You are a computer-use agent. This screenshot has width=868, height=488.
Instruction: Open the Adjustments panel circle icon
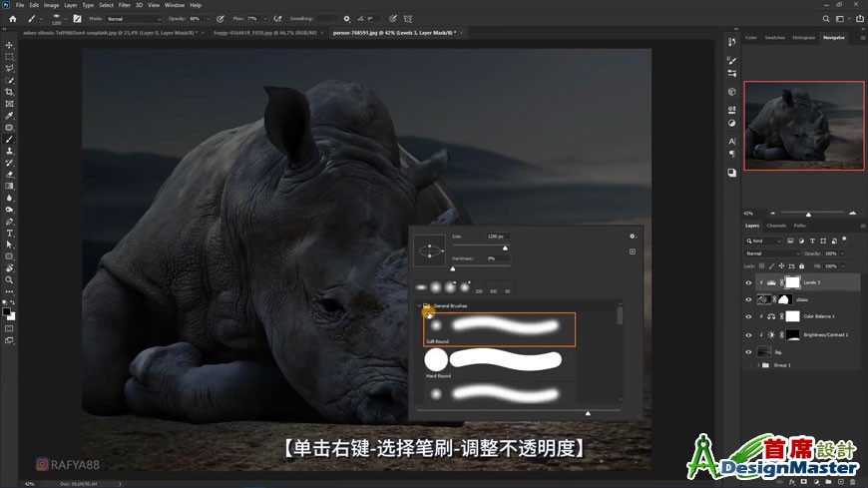pos(732,123)
